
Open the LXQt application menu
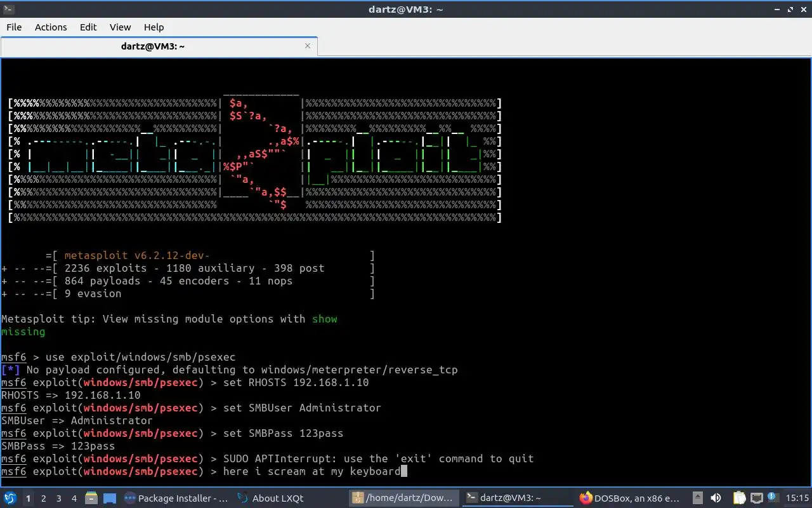10,498
